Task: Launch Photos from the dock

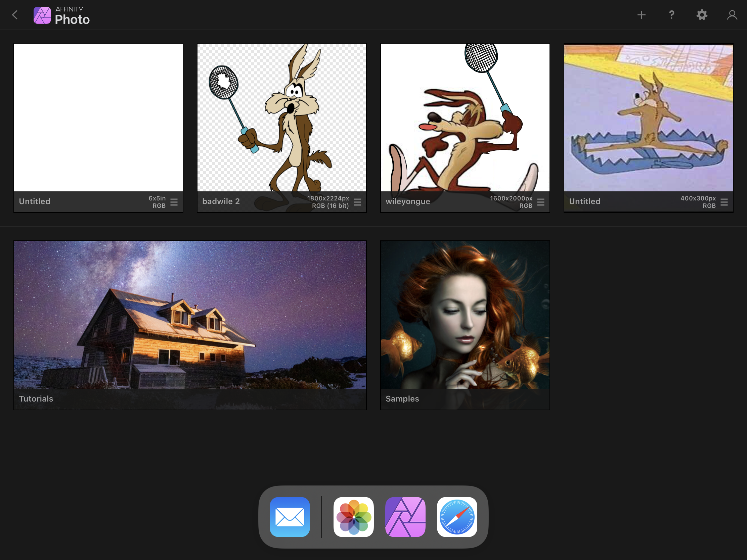Action: pos(354,517)
